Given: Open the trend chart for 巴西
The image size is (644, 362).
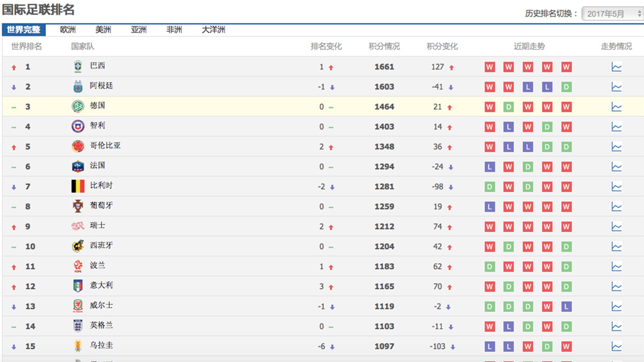Looking at the screenshot, I should click(x=616, y=67).
